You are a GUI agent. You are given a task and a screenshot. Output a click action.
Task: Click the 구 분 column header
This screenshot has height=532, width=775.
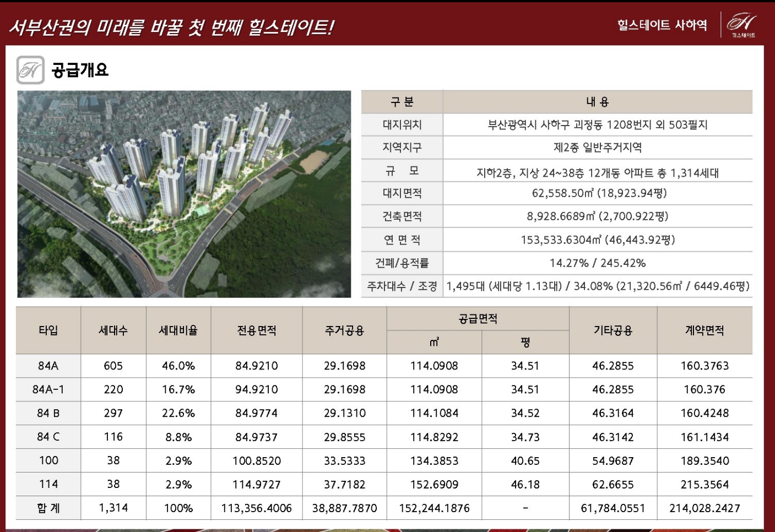[x=402, y=102]
